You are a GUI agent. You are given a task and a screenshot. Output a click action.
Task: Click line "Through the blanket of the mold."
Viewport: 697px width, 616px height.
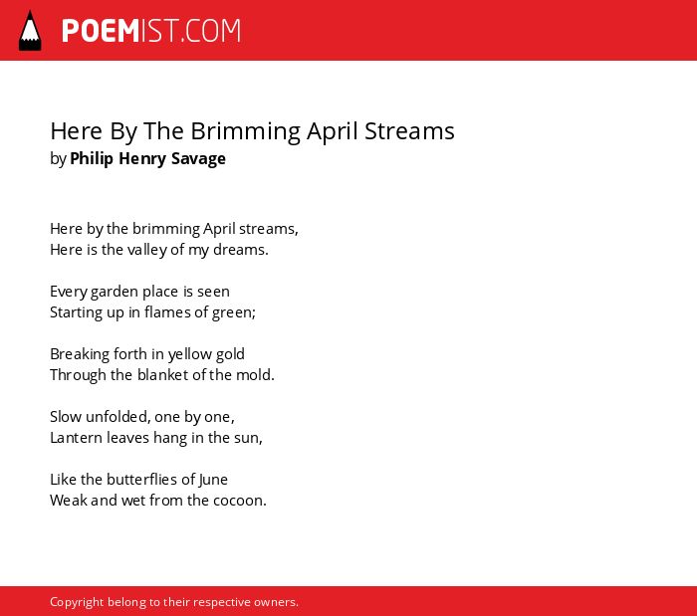point(162,375)
